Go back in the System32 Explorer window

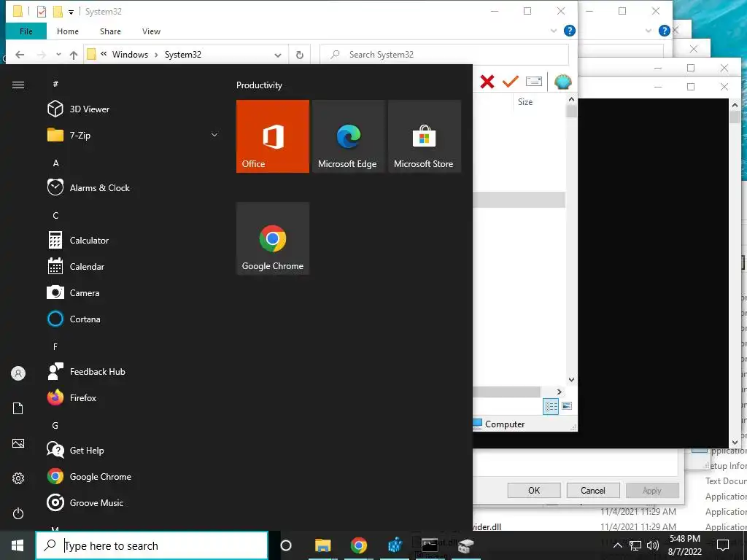[20, 55]
